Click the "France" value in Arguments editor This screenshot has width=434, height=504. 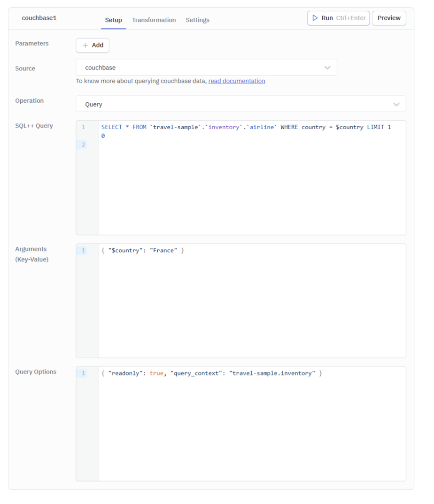pos(163,251)
